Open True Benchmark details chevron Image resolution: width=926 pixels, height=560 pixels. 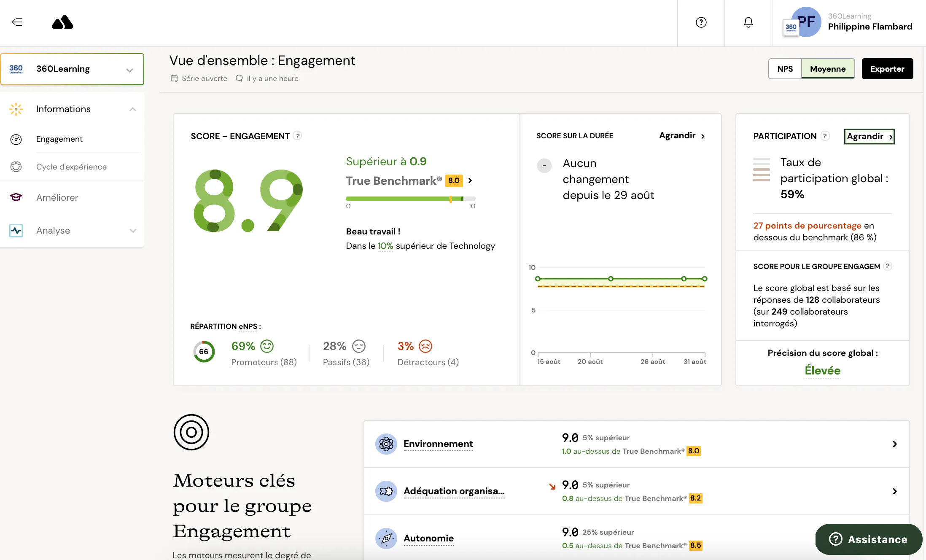point(470,180)
